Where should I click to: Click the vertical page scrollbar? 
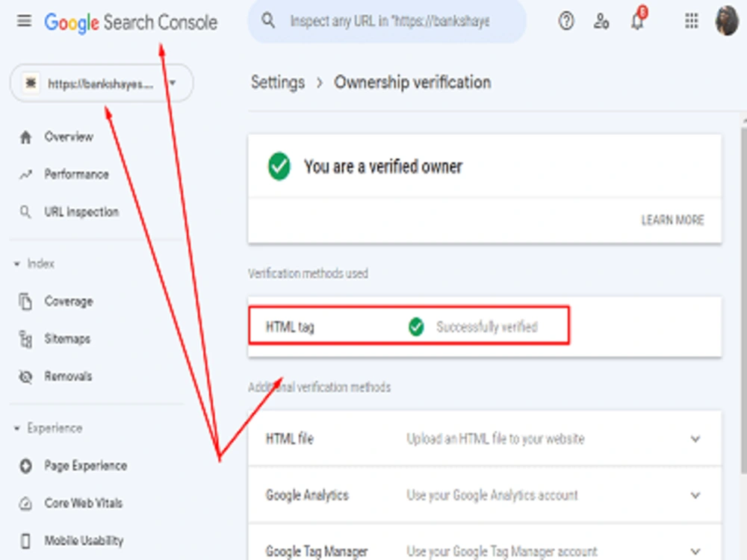pos(744,295)
